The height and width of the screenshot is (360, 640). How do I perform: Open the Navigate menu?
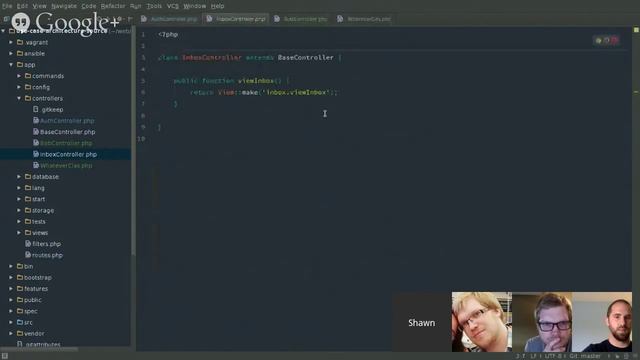click(64, 6)
